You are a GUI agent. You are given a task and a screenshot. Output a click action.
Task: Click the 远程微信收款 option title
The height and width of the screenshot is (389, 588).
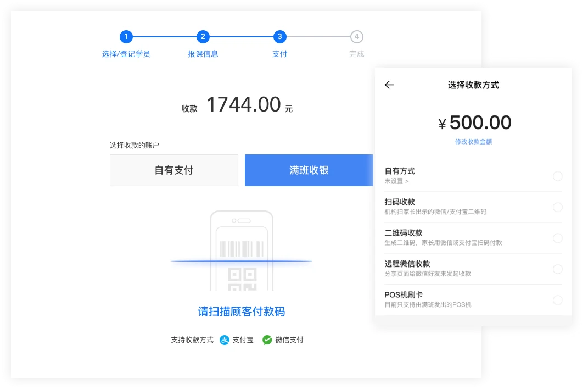click(x=407, y=264)
